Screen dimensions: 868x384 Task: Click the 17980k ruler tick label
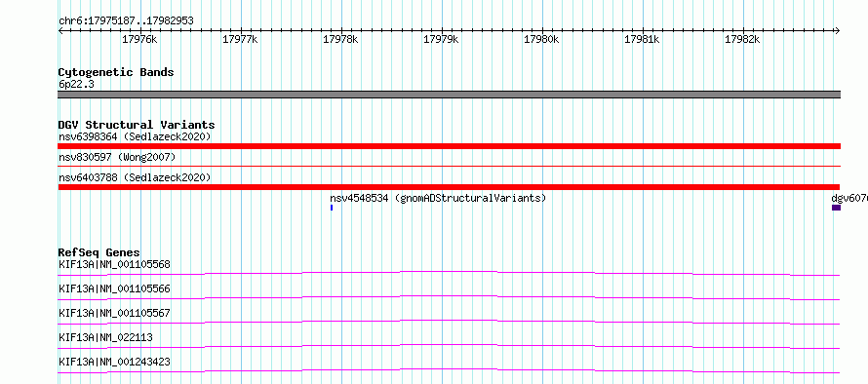(x=541, y=39)
